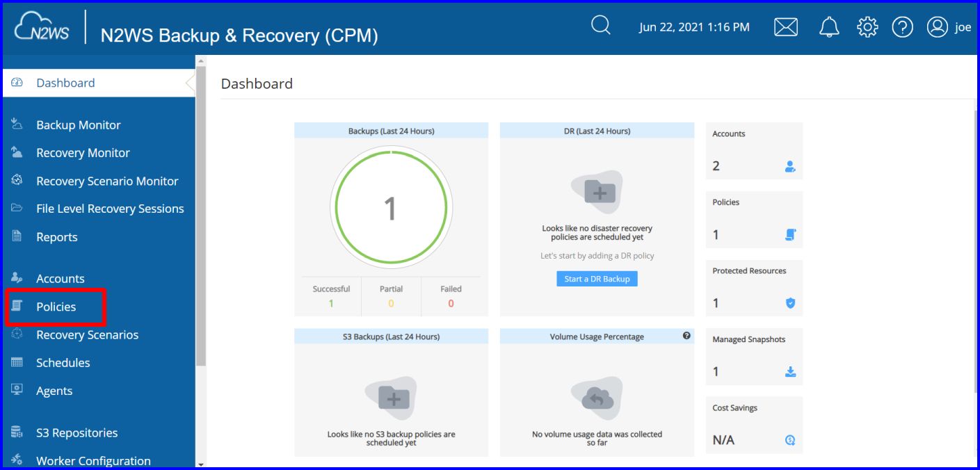Screen dimensions: 980x470
Task: Open the mail envelope icon
Action: [x=785, y=27]
